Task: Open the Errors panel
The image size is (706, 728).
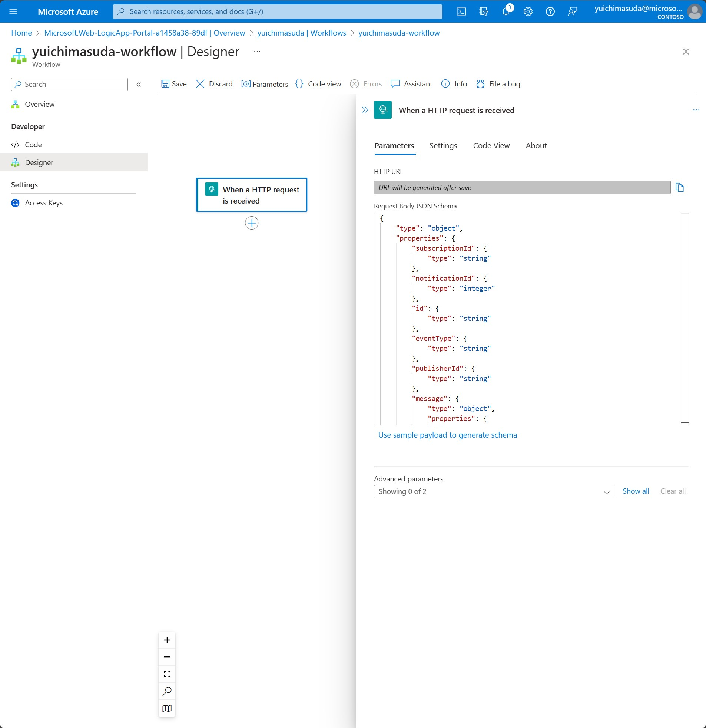Action: 366,84
